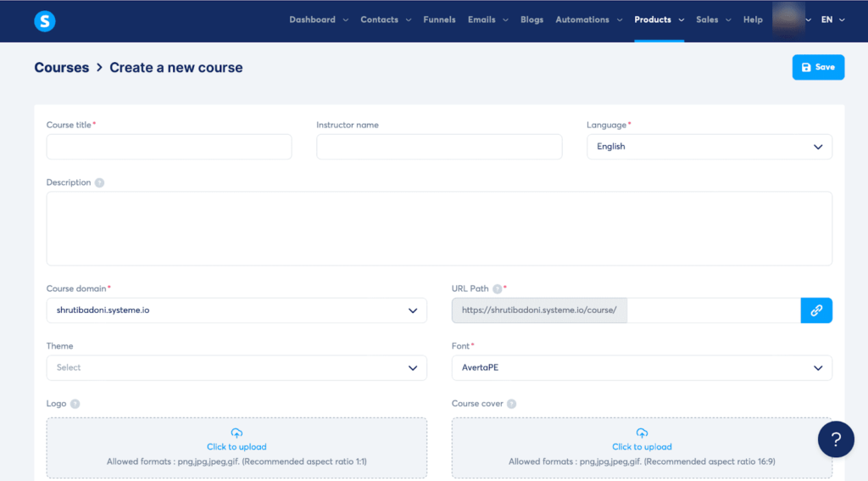Expand the Contacts menu chevron
The height and width of the screenshot is (481, 868).
tap(409, 20)
